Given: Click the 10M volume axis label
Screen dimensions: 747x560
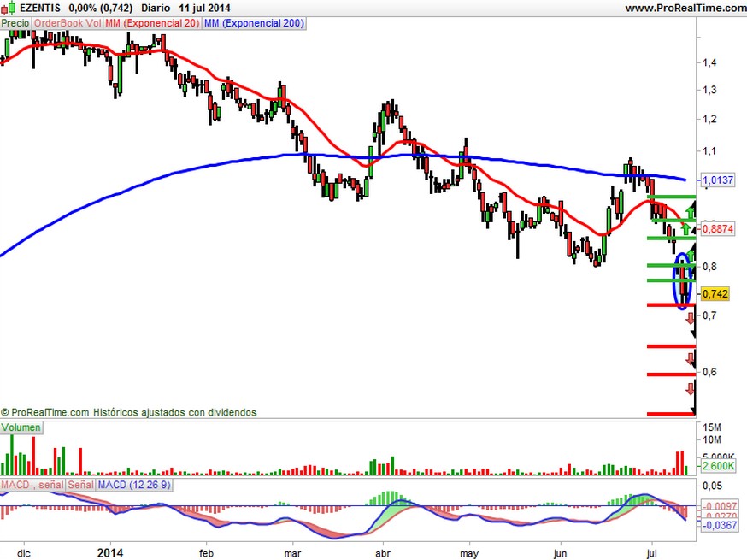Looking at the screenshot, I should click(711, 439).
